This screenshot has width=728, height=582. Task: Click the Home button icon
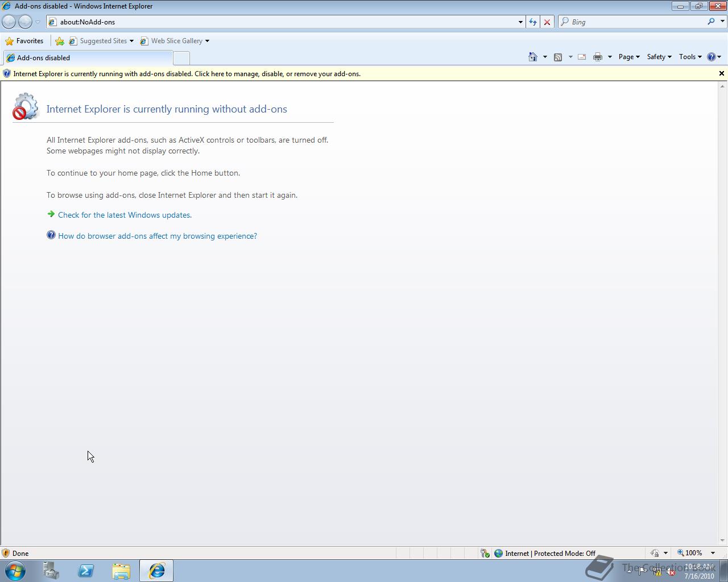tap(533, 57)
